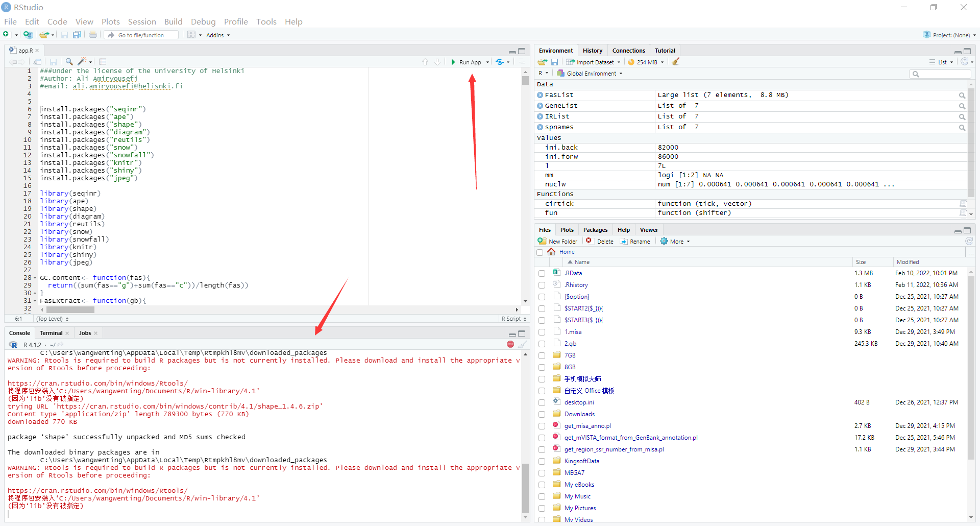Open the 254 MiB memory usage dropdown
The image size is (980, 526).
(x=646, y=62)
